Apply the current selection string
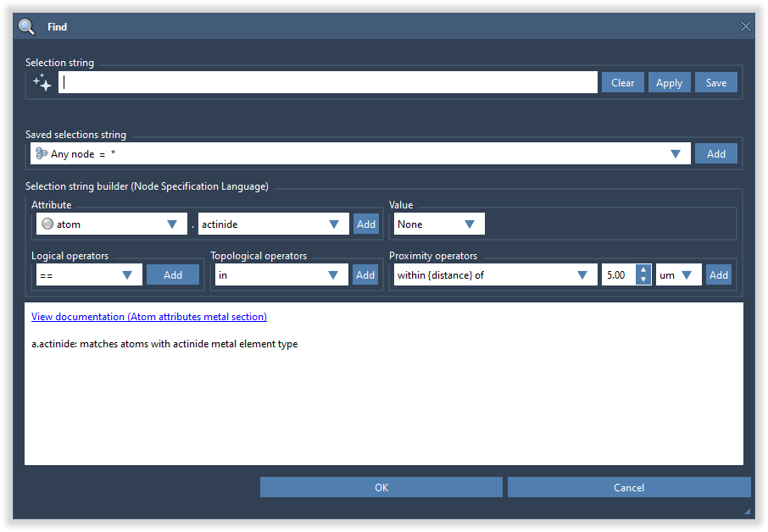Screen dimensions: 768x532 click(x=669, y=81)
